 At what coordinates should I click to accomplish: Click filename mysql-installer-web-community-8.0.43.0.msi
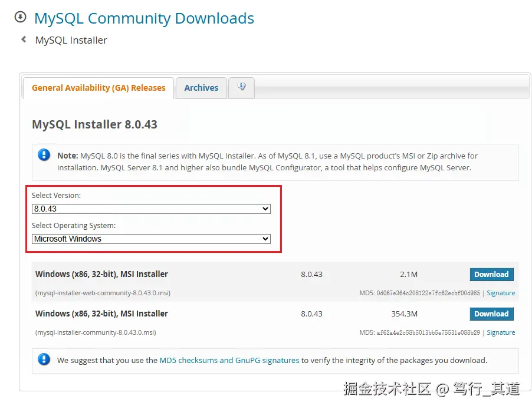pyautogui.click(x=103, y=293)
